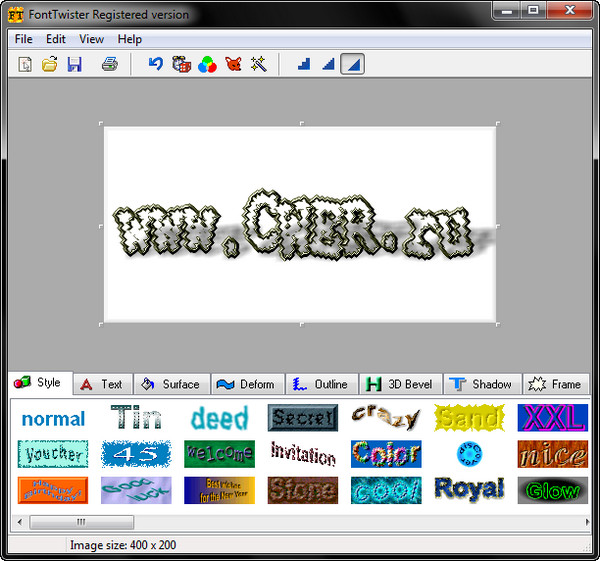Toggle the highest quality smooth icon
Screen dimensions: 600x561
point(352,64)
